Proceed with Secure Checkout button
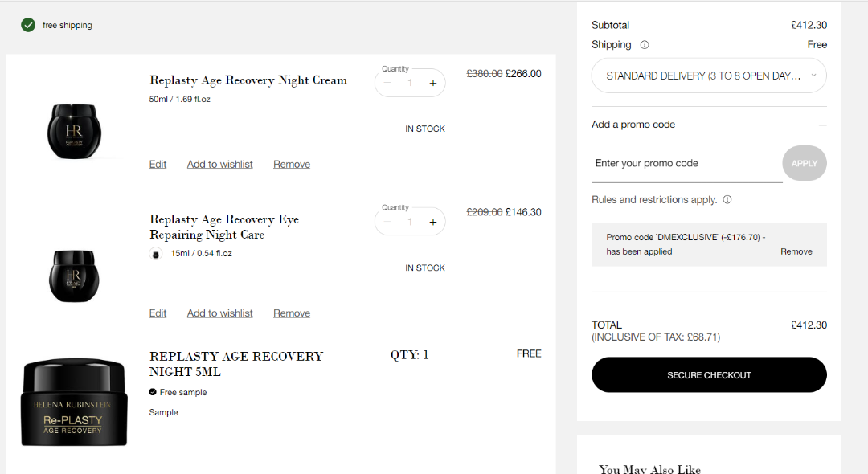This screenshot has height=474, width=868. click(x=709, y=375)
